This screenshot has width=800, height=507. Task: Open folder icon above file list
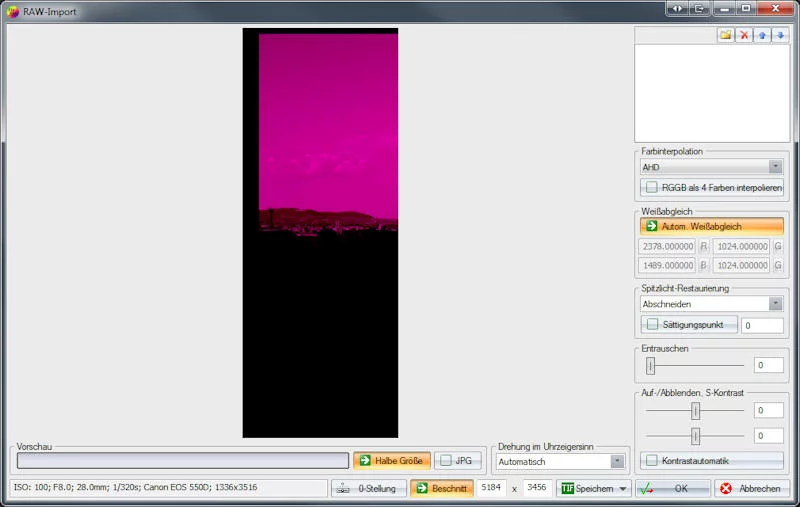726,35
